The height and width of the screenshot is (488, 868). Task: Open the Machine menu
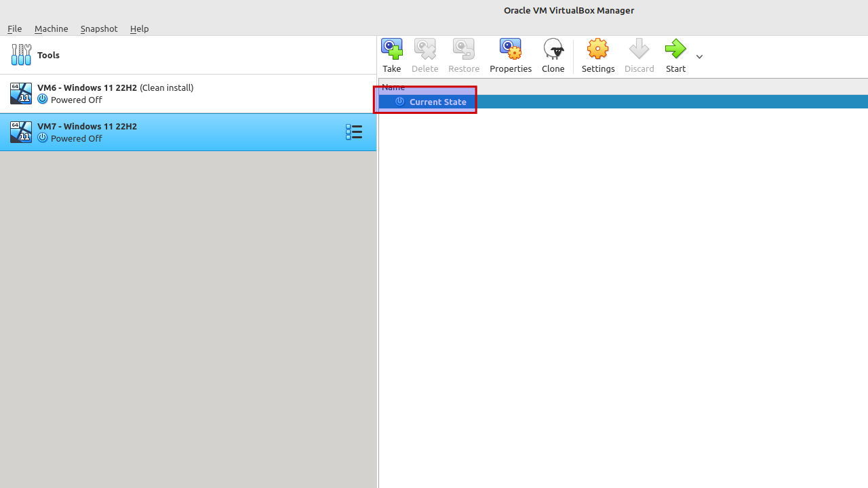[x=52, y=28]
